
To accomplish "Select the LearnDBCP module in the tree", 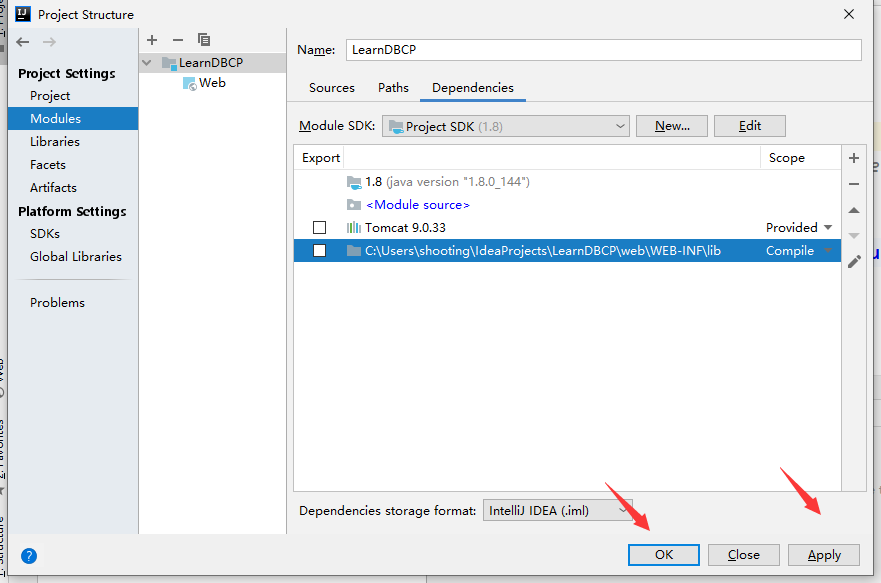I will pos(212,63).
